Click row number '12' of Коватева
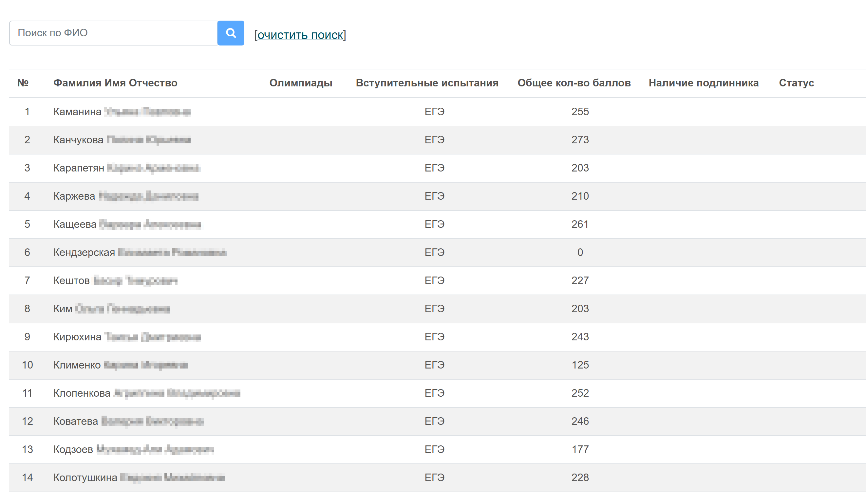The width and height of the screenshot is (866, 504). click(x=27, y=421)
